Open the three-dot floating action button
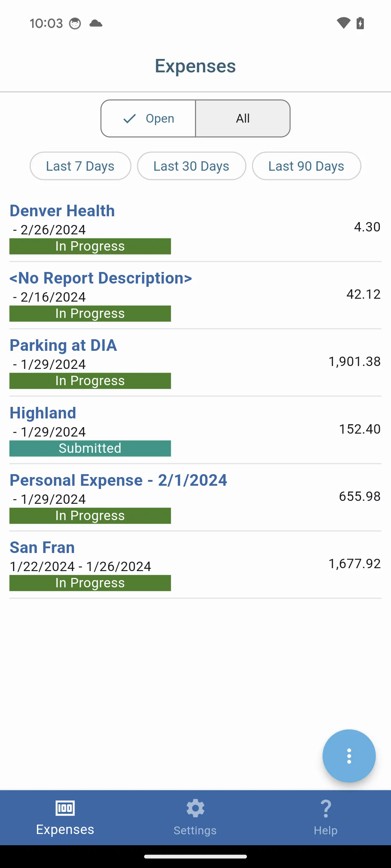The width and height of the screenshot is (391, 868). point(349,756)
